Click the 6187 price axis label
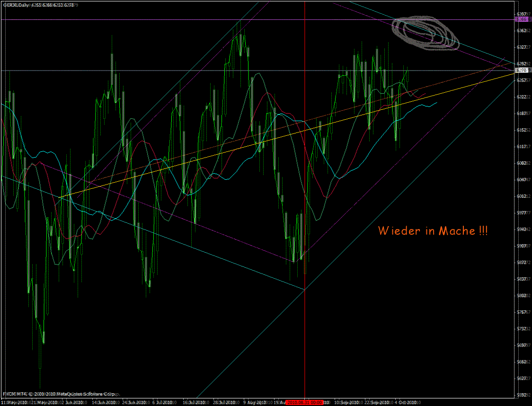 (523, 113)
